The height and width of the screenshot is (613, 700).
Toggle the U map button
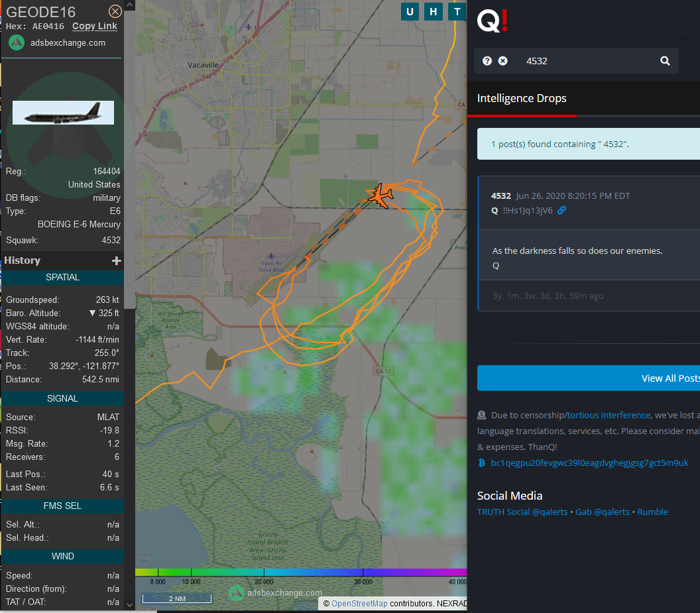coord(410,12)
